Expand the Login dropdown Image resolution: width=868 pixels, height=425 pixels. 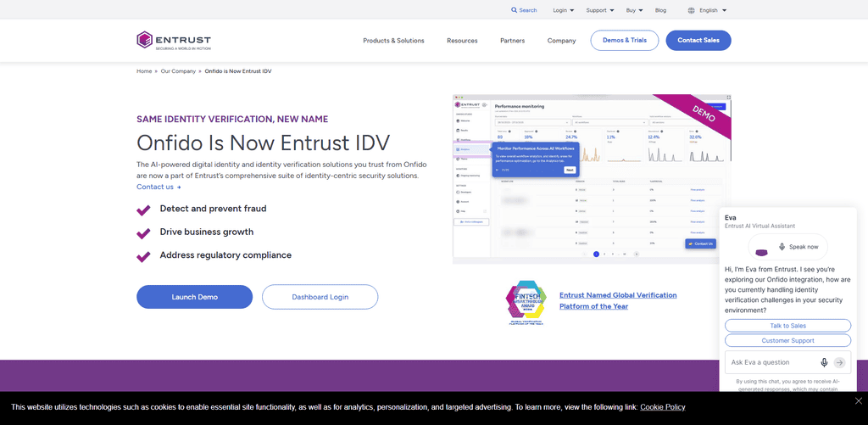[564, 10]
